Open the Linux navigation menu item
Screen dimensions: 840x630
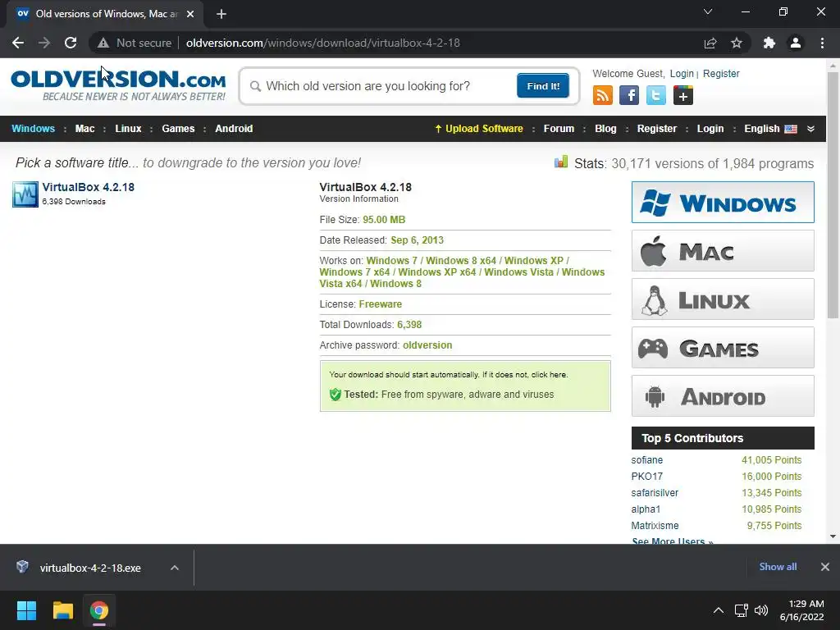pos(128,129)
